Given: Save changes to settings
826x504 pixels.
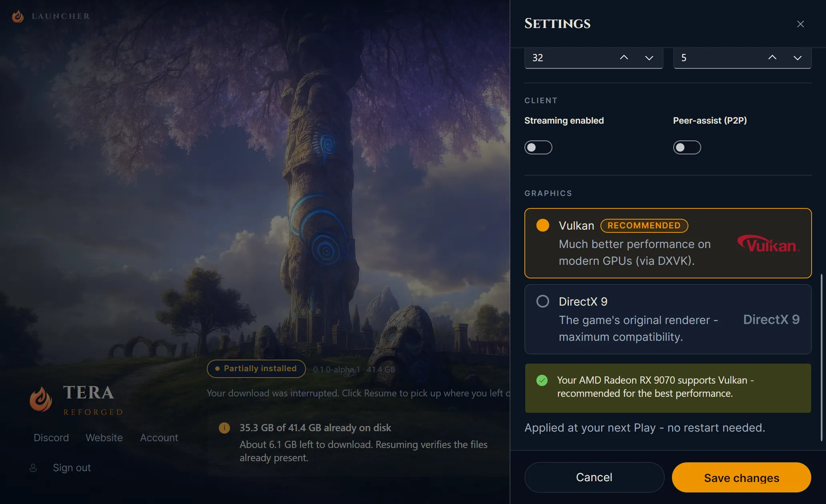Looking at the screenshot, I should coord(742,478).
